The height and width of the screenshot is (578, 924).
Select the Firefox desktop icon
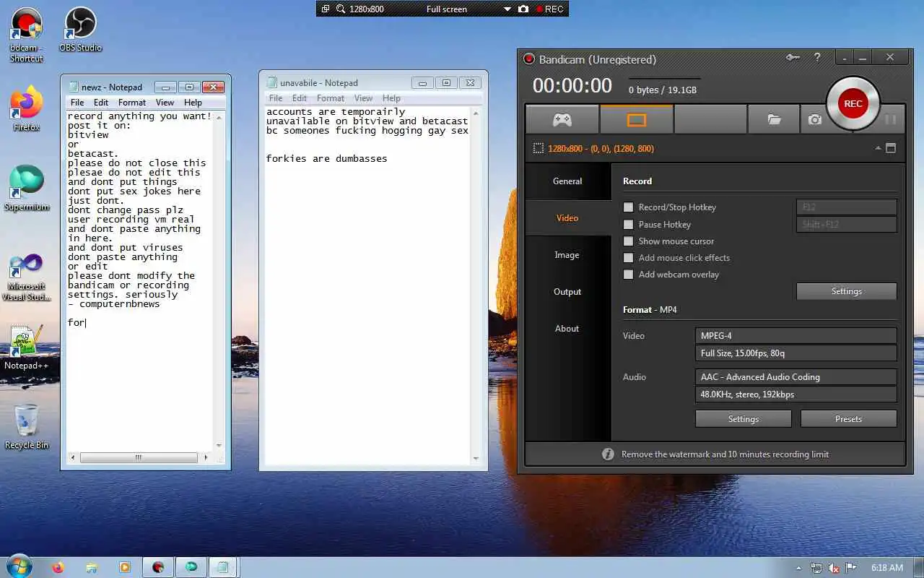(27, 108)
